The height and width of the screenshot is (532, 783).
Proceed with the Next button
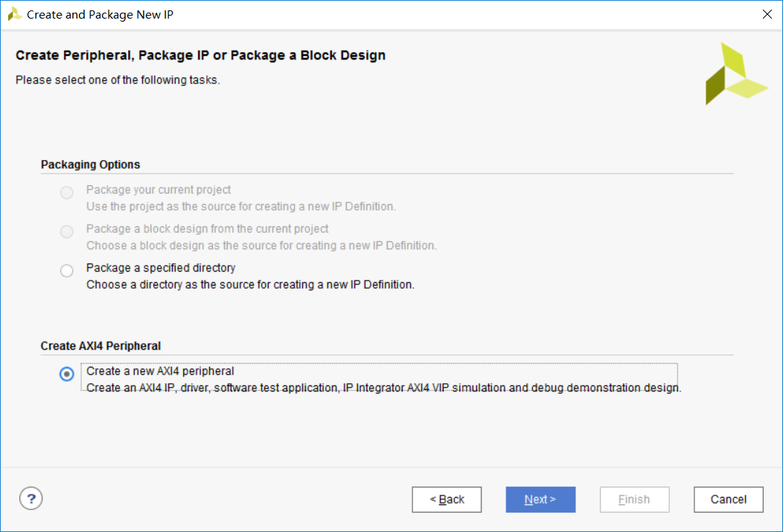tap(540, 499)
